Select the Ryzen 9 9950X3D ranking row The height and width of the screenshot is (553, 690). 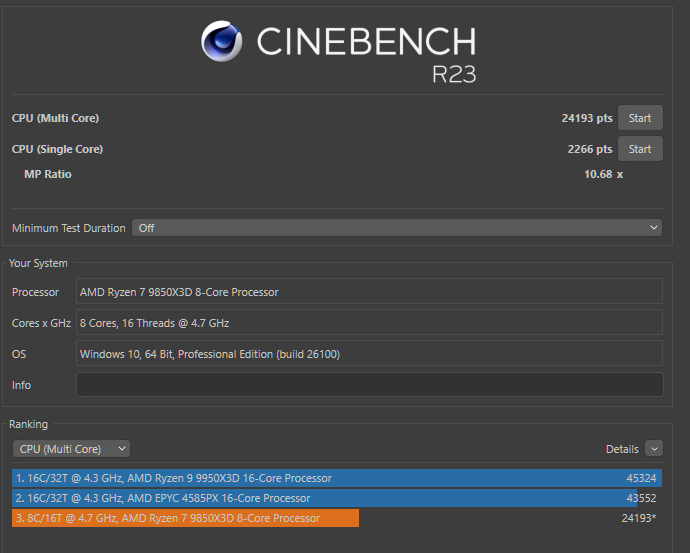pyautogui.click(x=337, y=478)
